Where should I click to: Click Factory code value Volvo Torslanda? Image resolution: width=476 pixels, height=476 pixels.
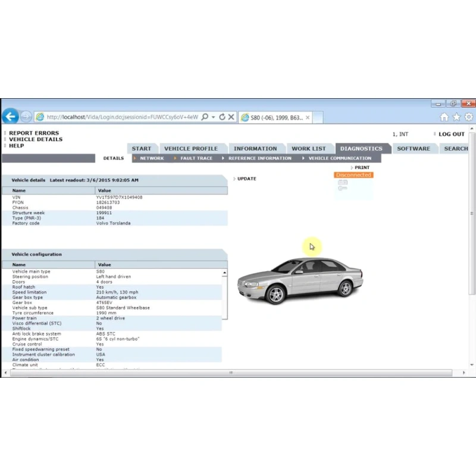click(x=113, y=223)
